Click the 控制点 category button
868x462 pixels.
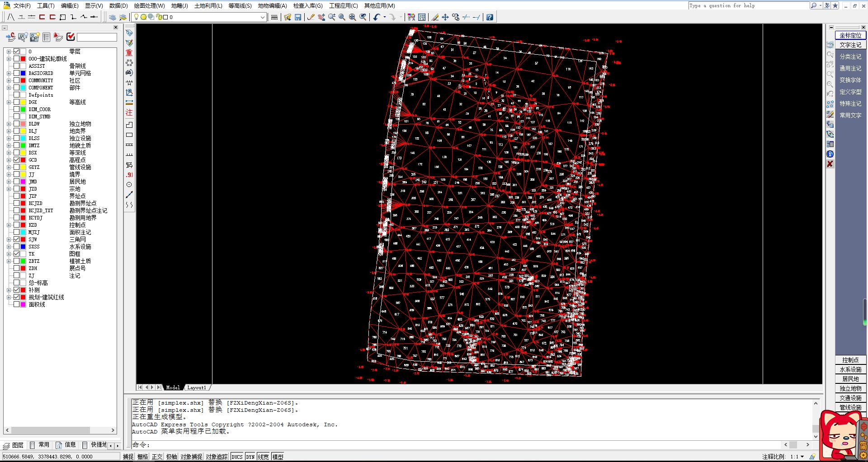[850, 360]
